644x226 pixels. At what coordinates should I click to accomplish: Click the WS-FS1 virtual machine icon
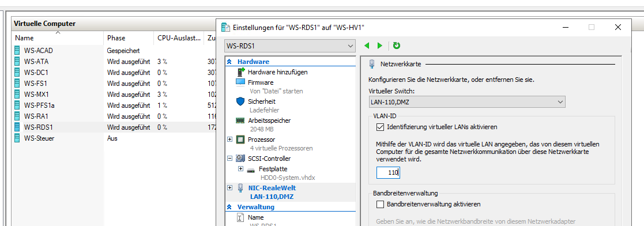(17, 84)
